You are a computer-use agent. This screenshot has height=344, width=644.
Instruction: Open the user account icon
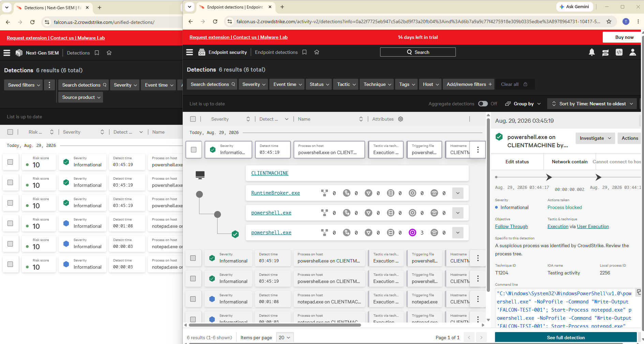coord(633,52)
